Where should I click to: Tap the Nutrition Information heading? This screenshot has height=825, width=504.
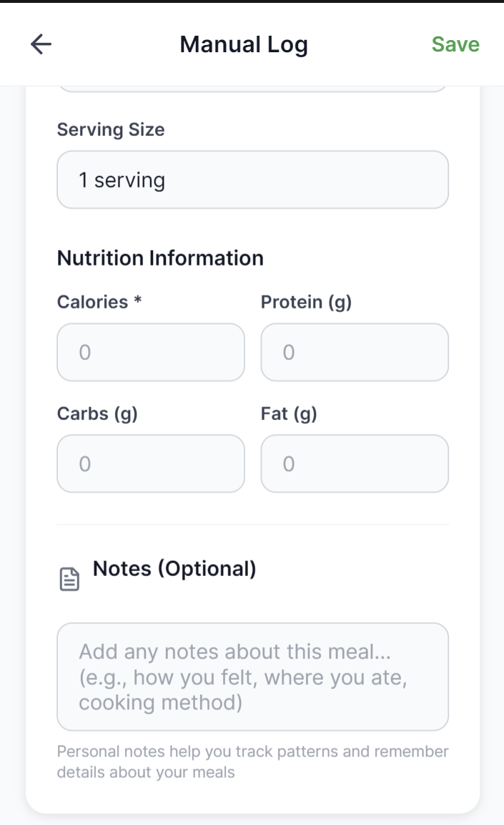(x=160, y=258)
